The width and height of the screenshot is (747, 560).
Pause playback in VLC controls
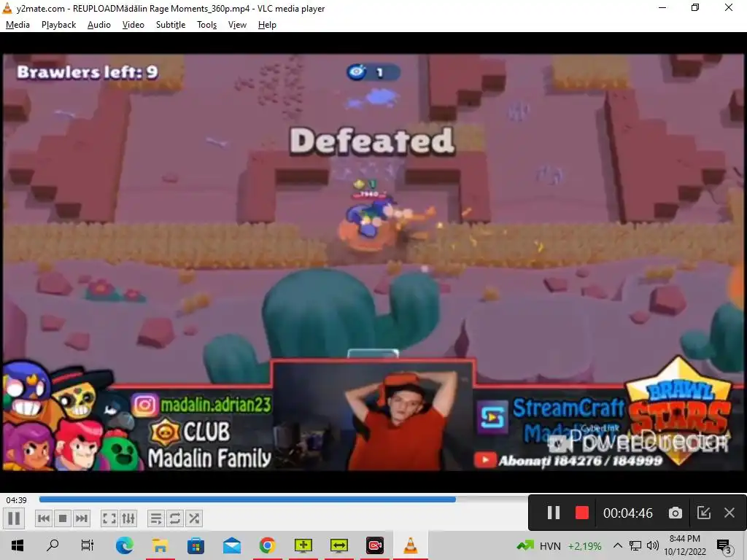14,518
